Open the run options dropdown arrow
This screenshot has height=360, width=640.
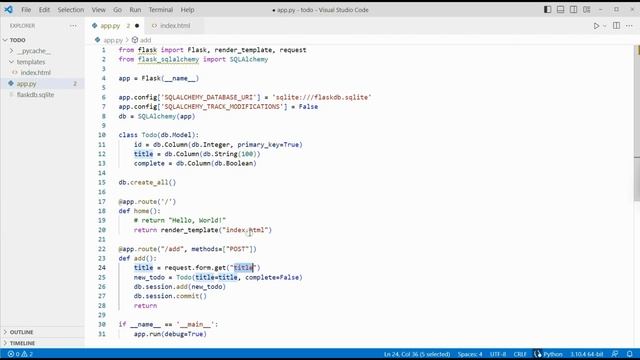[x=604, y=26]
